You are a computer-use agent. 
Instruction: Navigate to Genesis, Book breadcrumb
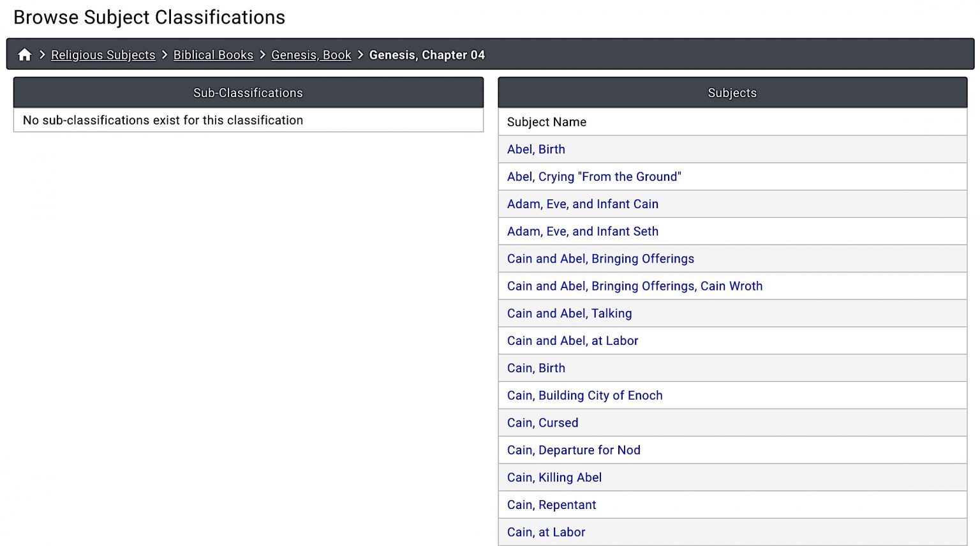tap(311, 55)
